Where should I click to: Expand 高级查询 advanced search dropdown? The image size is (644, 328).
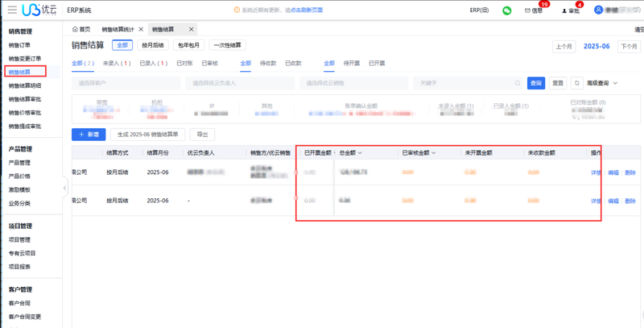point(602,83)
